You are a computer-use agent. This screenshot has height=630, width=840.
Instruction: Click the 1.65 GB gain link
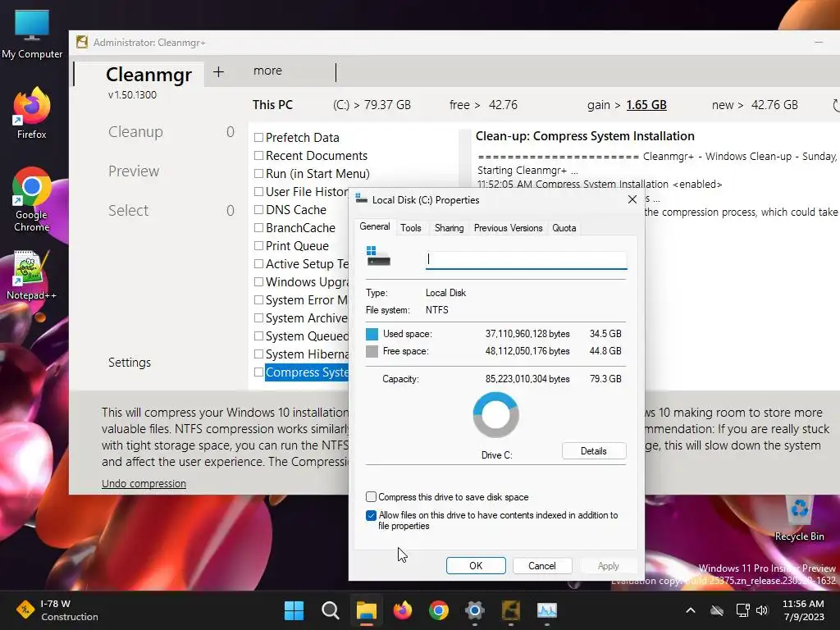click(646, 105)
